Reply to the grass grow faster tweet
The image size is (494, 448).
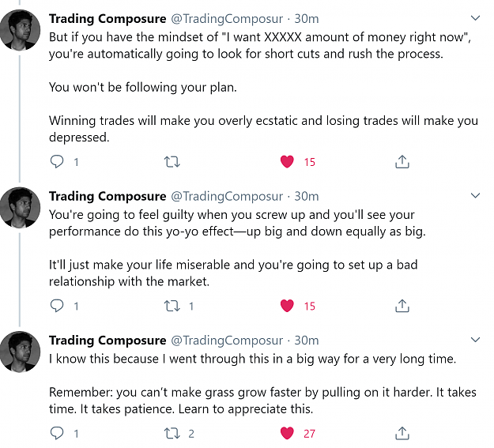coord(57,433)
